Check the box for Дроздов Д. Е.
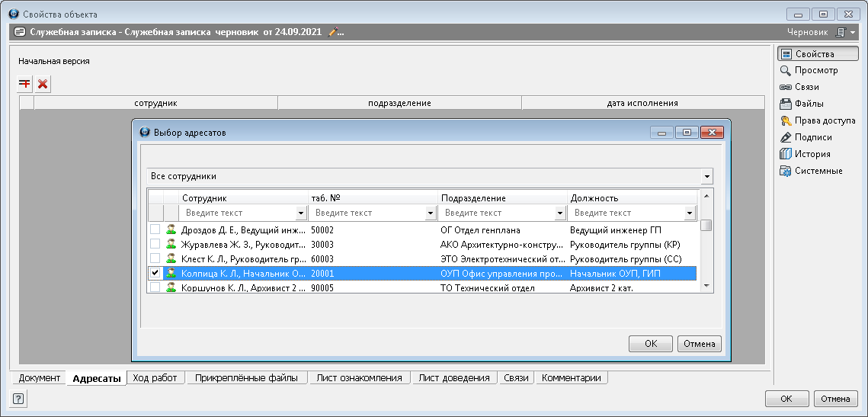Viewport: 868px width, 417px height. click(x=155, y=229)
